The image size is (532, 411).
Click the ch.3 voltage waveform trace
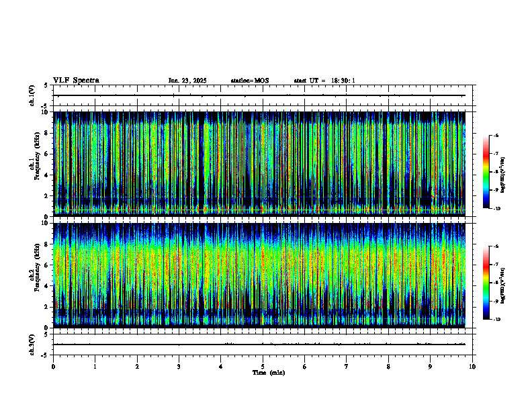[x=259, y=345]
